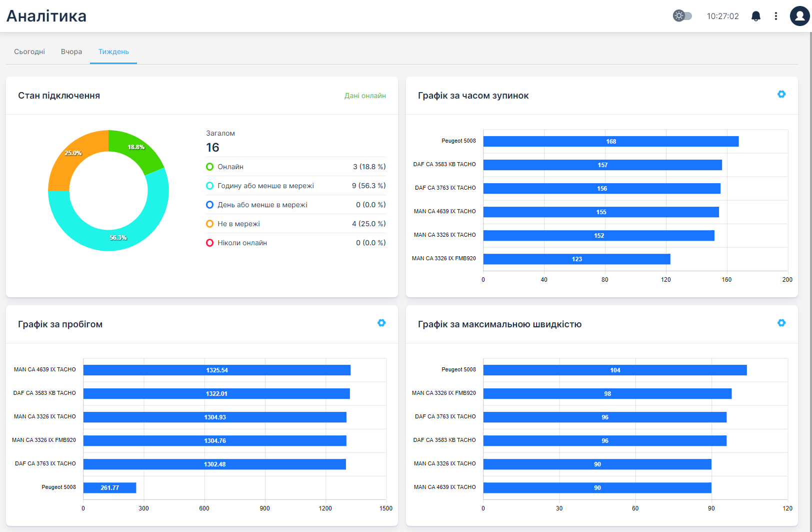The width and height of the screenshot is (812, 532).
Task: Click MAN CA 4639 IX TACHO label in mileage chart
Action: click(x=45, y=369)
